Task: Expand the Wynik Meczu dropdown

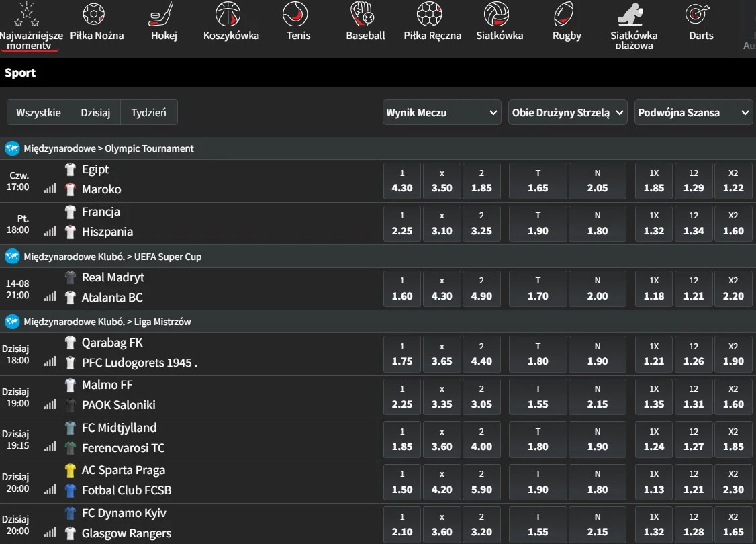Action: coord(442,113)
